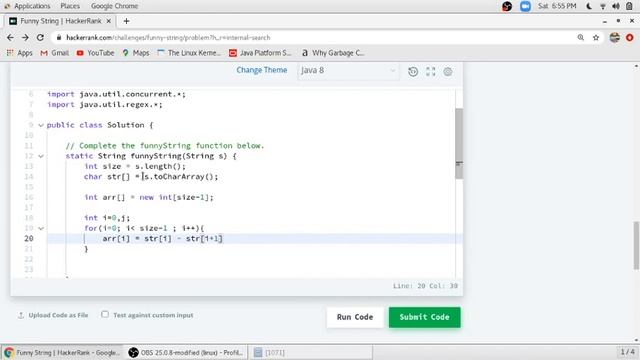
Task: Open the Java Platform bookmark
Action: (x=260, y=53)
